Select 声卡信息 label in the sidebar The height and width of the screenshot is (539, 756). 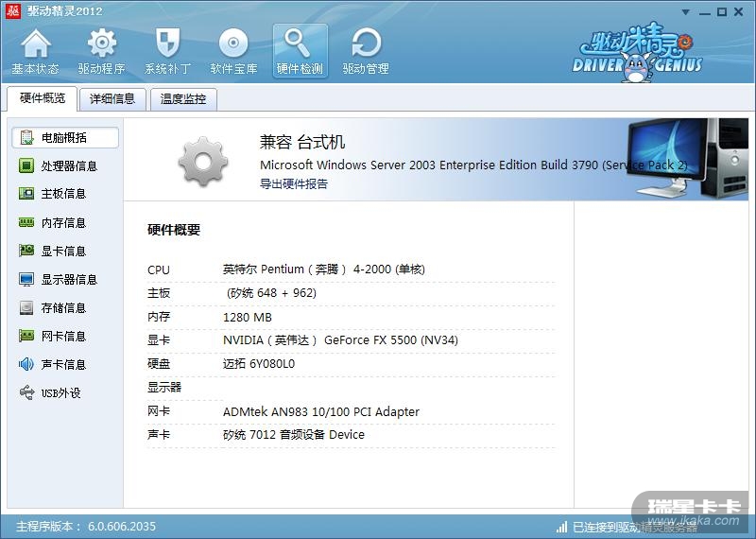(x=63, y=365)
